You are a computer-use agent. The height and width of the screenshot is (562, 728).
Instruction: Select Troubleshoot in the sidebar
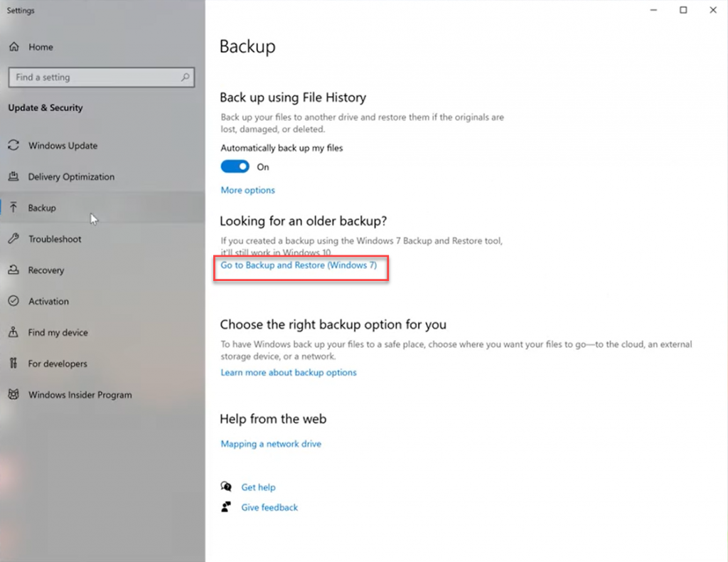click(x=102, y=239)
